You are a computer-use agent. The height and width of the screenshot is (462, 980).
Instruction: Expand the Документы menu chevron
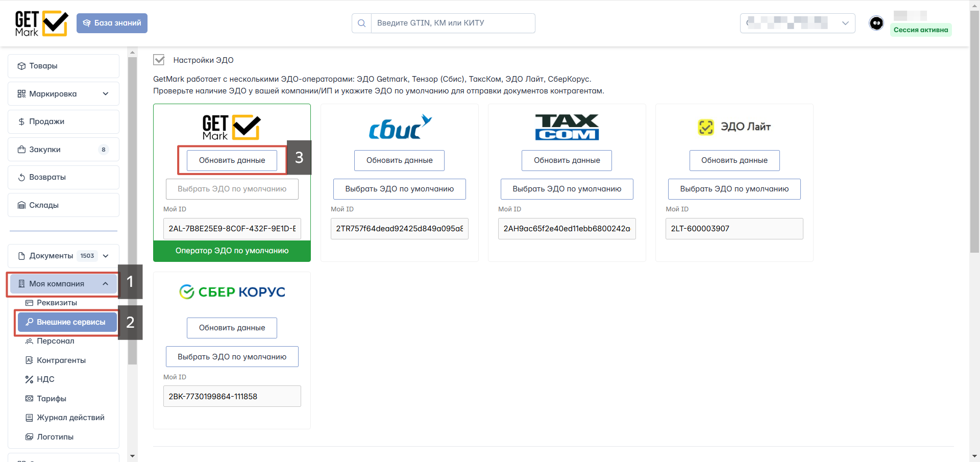coord(106,256)
